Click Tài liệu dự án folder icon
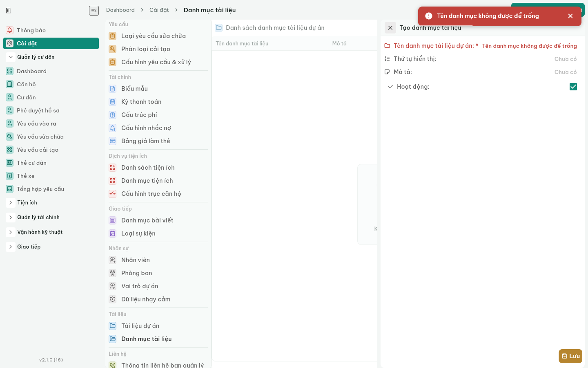588x368 pixels. tap(113, 326)
